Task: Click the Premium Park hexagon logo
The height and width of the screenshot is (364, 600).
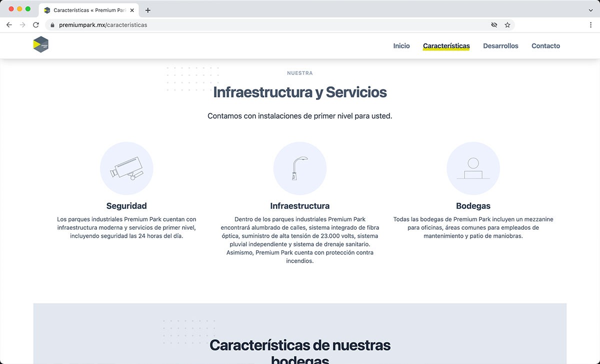Action: (41, 45)
